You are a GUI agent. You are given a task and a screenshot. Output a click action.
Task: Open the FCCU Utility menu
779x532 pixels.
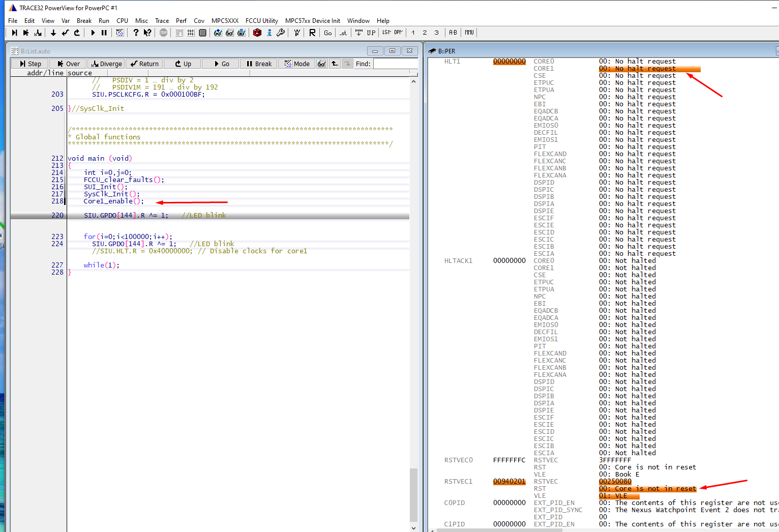tap(261, 21)
